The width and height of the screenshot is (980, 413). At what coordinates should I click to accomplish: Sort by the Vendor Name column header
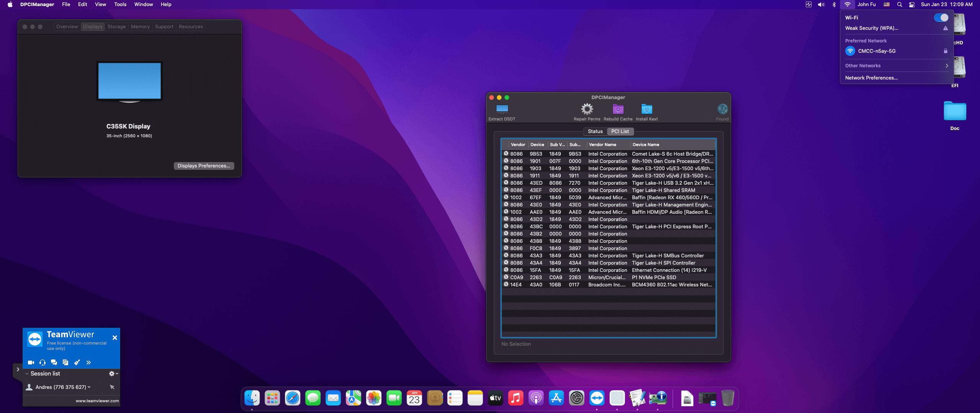[x=609, y=145]
